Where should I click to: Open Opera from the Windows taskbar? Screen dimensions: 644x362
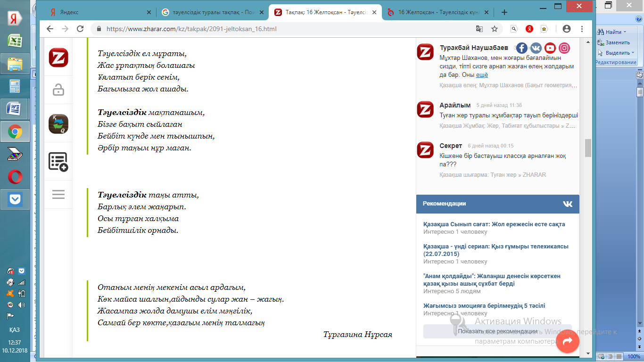15,177
